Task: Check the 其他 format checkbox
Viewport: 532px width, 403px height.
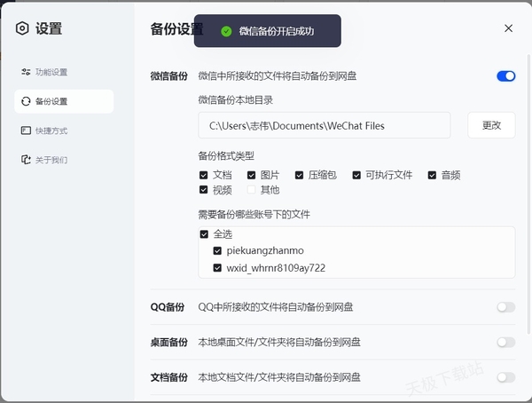Action: click(252, 190)
